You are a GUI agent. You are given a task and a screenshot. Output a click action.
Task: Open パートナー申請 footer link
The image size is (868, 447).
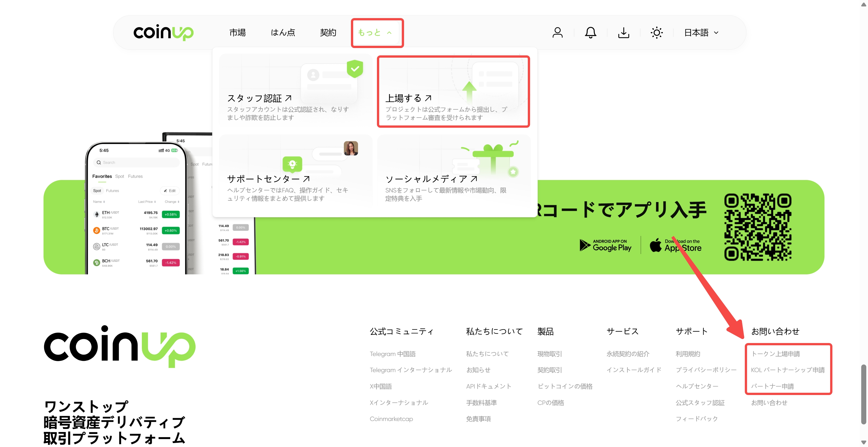point(772,386)
